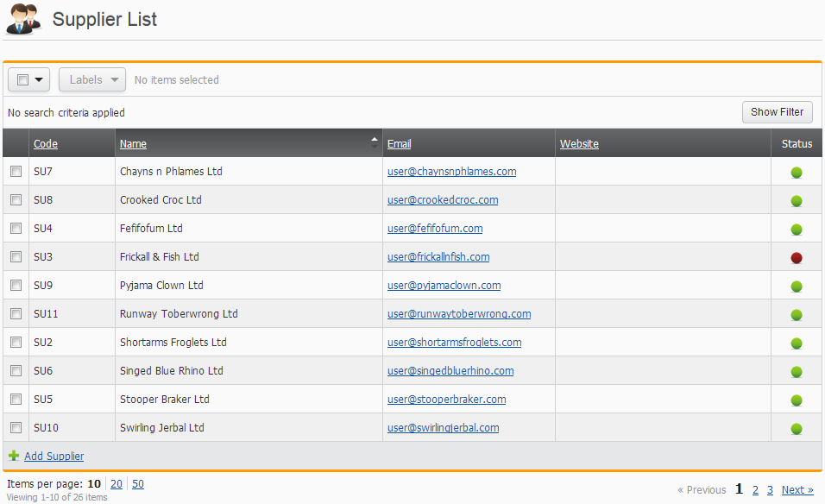Click green status dot for Swirling Jerbal Ltd

pos(797,428)
